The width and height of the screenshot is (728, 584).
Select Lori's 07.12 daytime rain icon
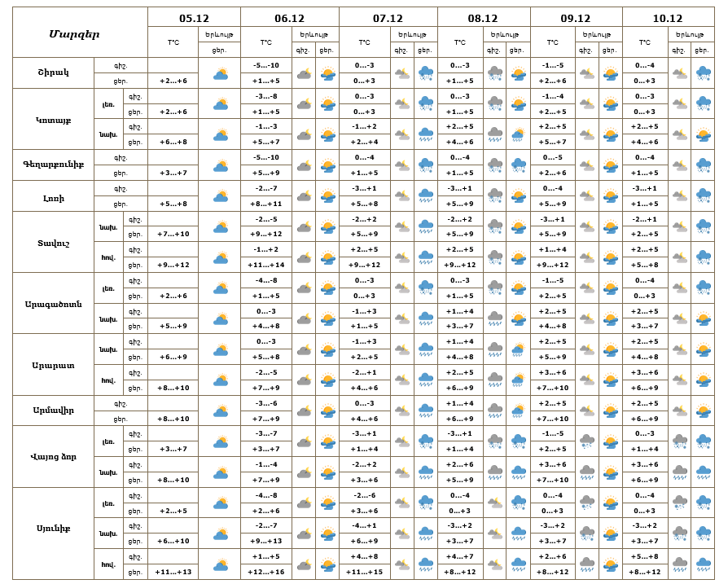(x=425, y=196)
